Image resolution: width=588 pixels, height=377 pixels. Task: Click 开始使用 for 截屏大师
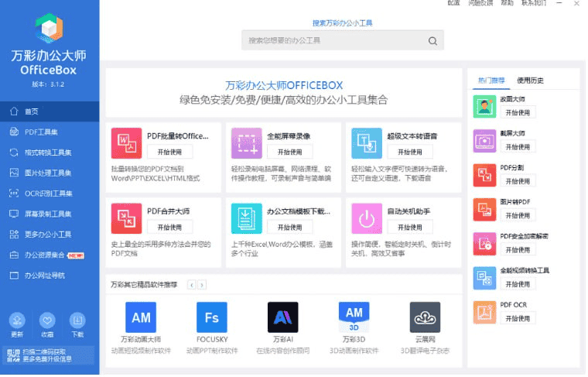519,147
